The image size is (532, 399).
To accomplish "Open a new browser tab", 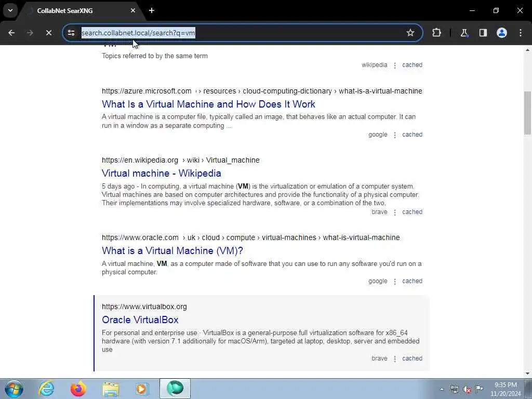I will 152,10.
